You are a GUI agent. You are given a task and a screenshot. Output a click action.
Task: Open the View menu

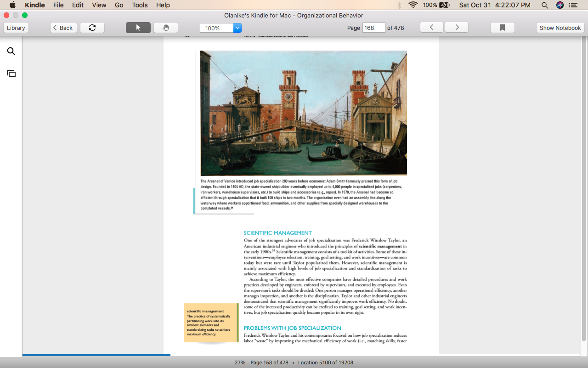click(99, 5)
